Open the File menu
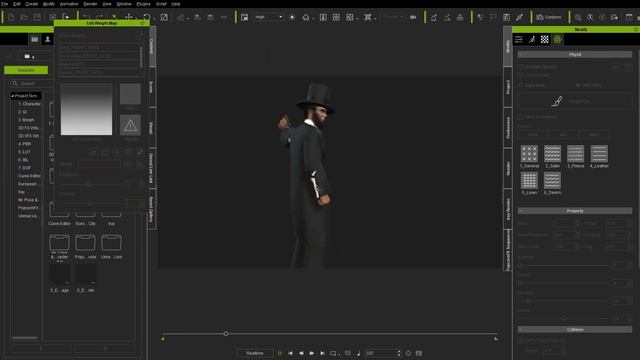Viewport: 640px width, 360px height. pyautogui.click(x=4, y=4)
